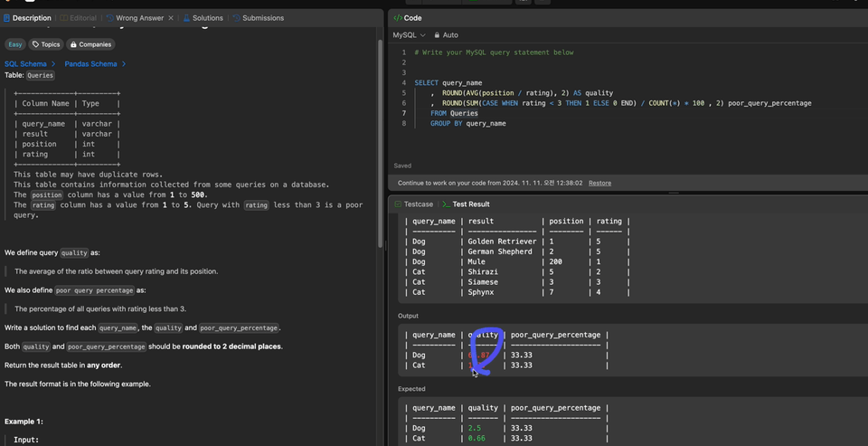Click the inline quality code badge in definition
Screen dimensions: 868x446
(74, 252)
